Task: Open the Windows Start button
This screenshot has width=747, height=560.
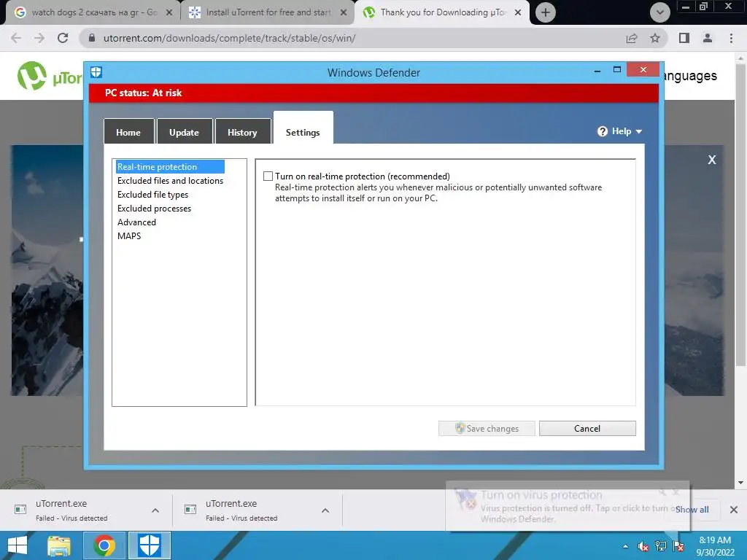Action: pyautogui.click(x=18, y=545)
